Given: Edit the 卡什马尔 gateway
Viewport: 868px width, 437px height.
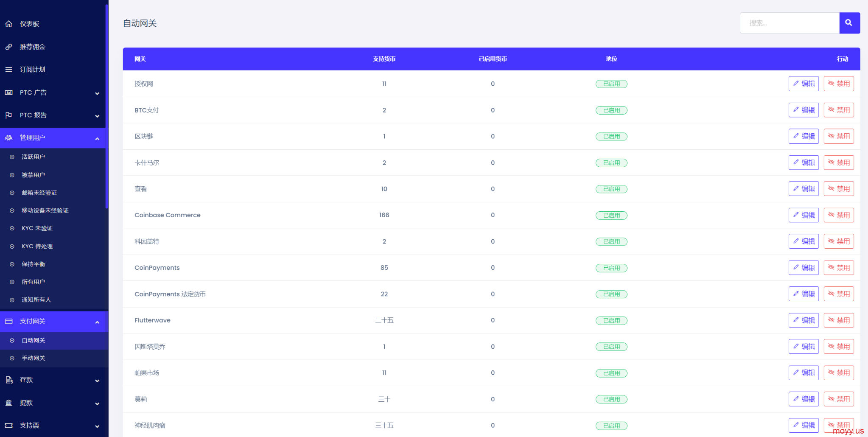Looking at the screenshot, I should pyautogui.click(x=804, y=162).
